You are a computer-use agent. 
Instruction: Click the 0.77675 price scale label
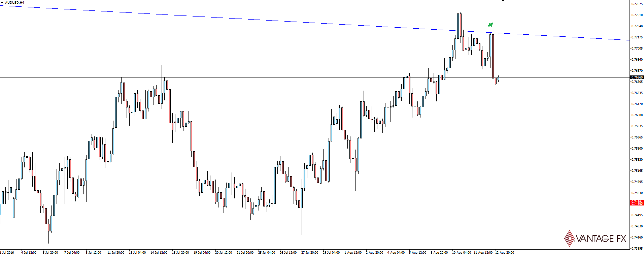click(x=637, y=4)
